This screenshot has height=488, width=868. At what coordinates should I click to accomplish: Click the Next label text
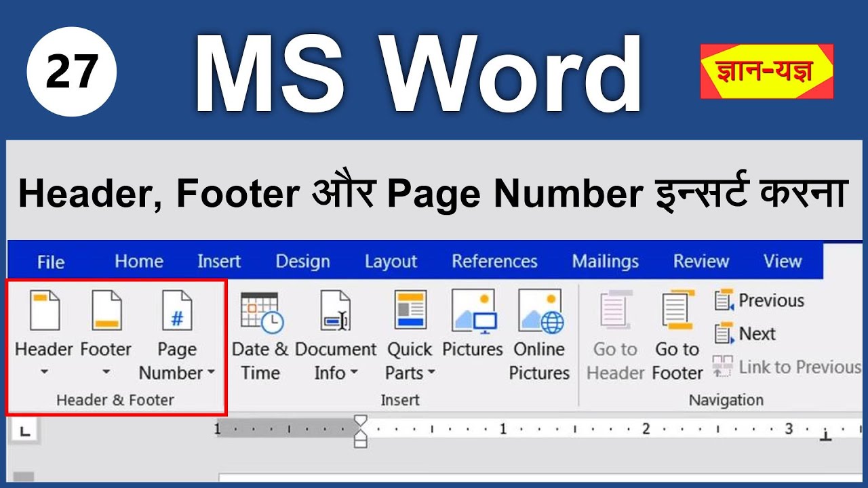tap(757, 333)
